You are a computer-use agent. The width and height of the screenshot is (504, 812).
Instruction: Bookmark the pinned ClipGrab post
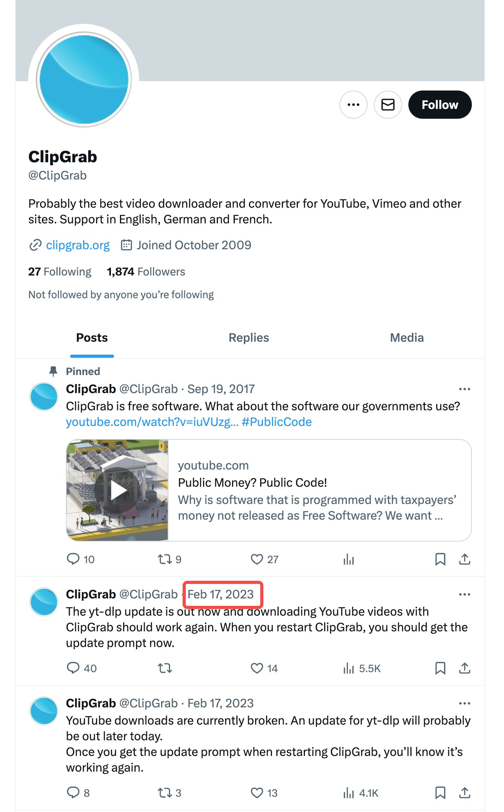(440, 559)
